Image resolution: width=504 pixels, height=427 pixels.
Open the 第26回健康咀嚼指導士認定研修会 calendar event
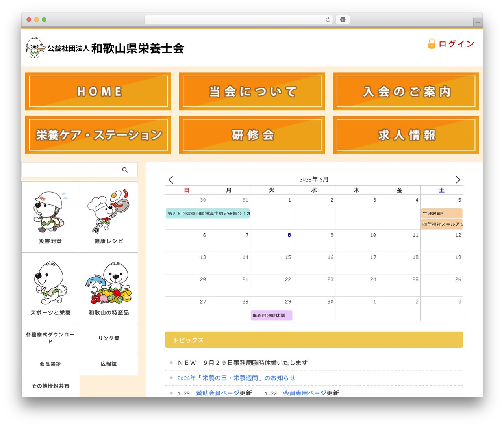(208, 213)
